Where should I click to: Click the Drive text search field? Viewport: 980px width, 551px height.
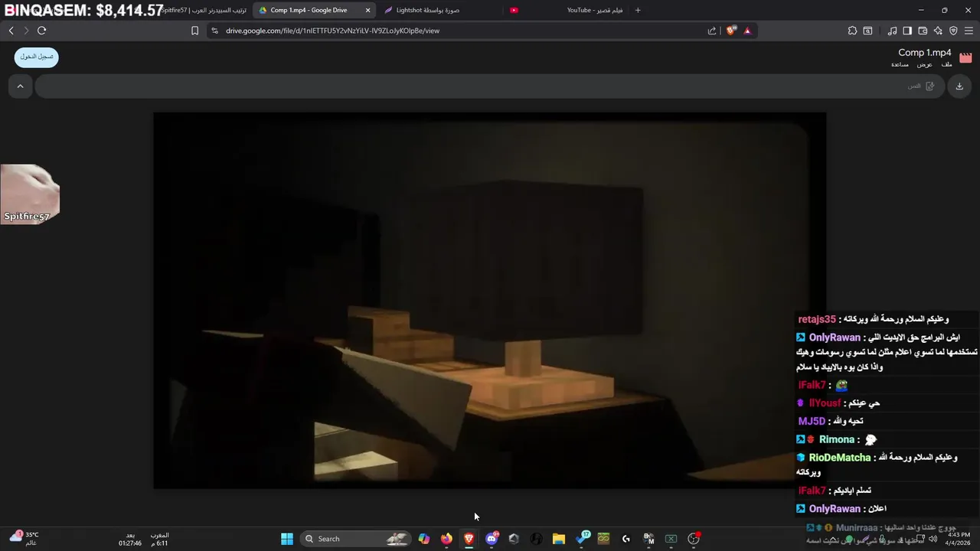point(490,86)
